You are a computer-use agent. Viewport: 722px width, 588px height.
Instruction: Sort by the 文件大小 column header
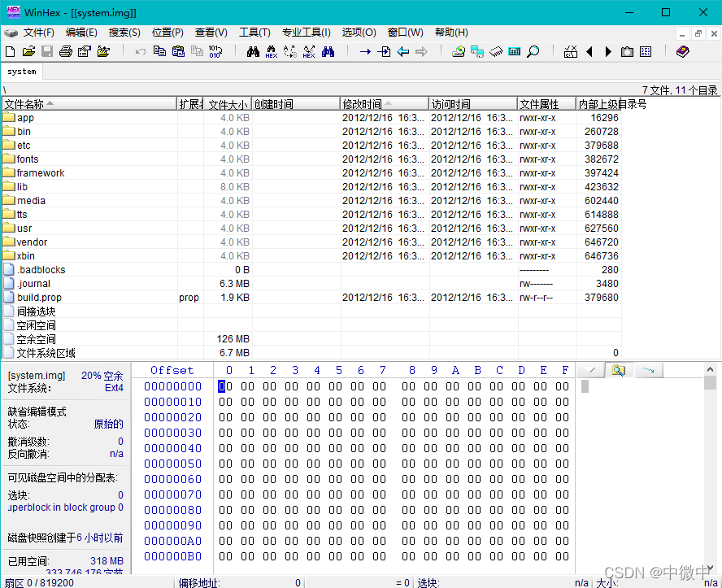(228, 104)
